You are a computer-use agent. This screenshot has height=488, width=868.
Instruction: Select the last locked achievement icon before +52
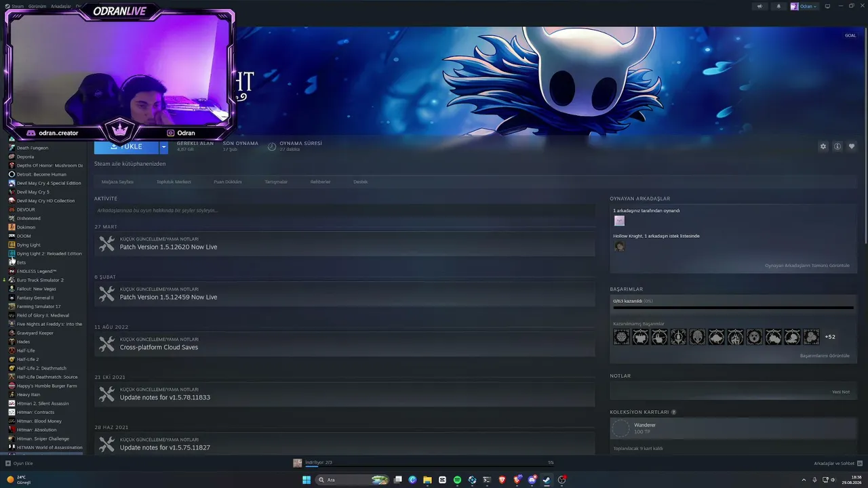tap(811, 337)
